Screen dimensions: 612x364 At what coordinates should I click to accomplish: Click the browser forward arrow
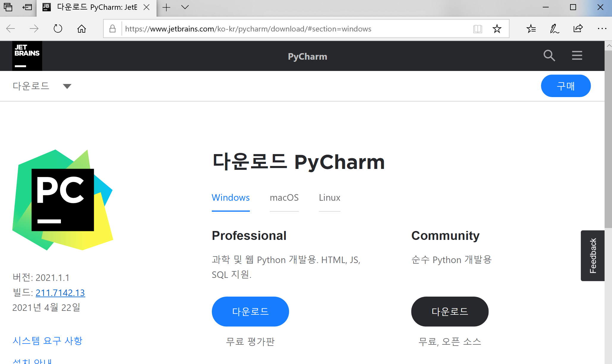[34, 29]
